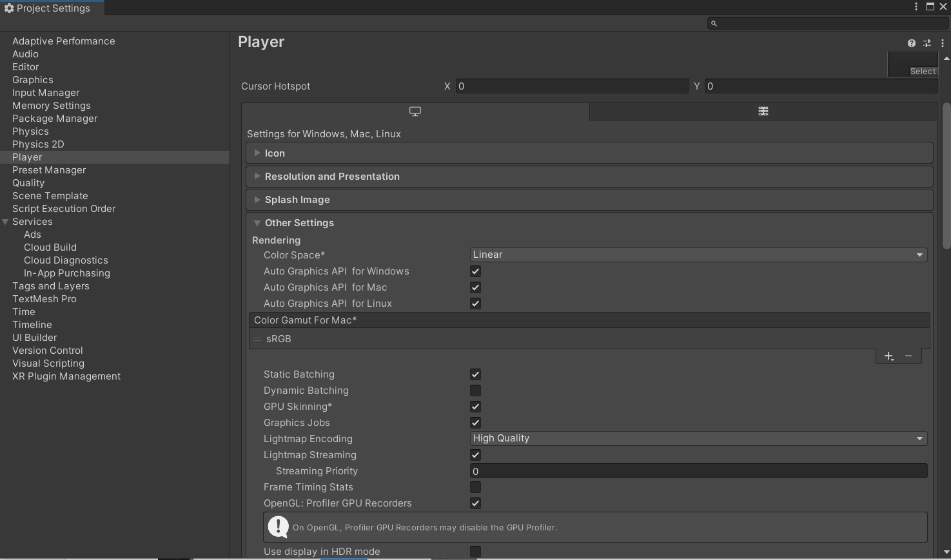Switch to the dedicated server platform tab
Viewport: 951px width, 560px height.
coord(763,111)
